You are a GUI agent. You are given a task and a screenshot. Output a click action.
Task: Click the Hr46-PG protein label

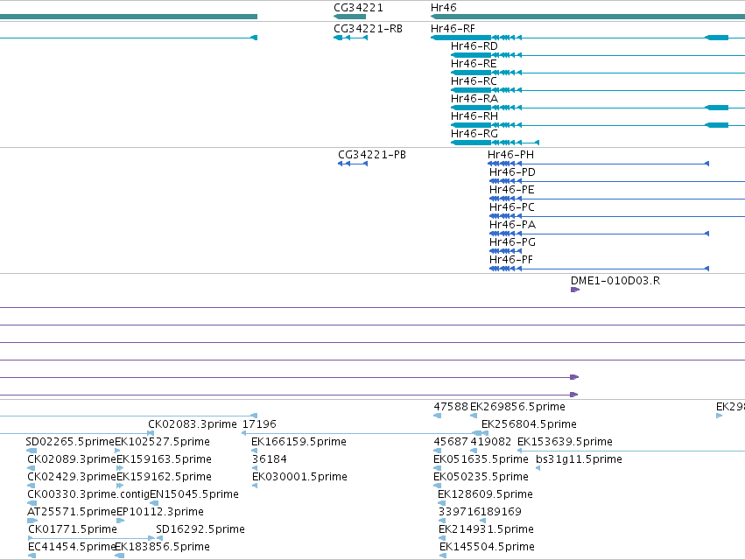(x=512, y=242)
